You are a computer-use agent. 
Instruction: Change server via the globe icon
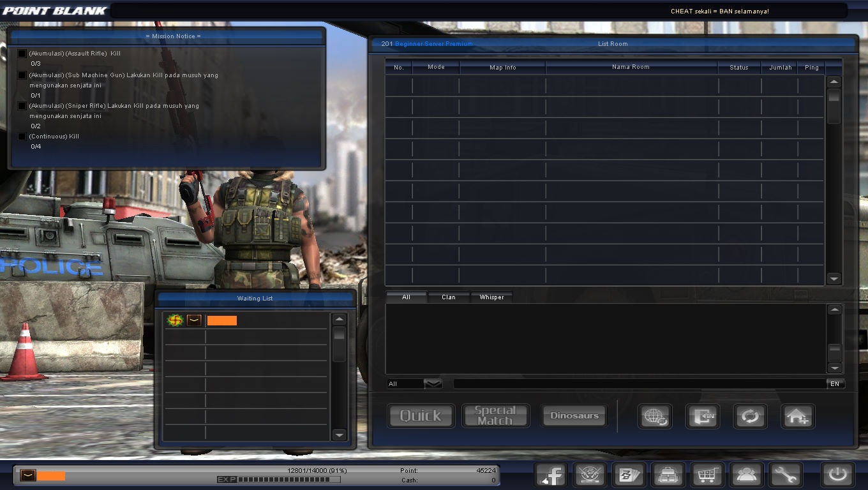654,416
